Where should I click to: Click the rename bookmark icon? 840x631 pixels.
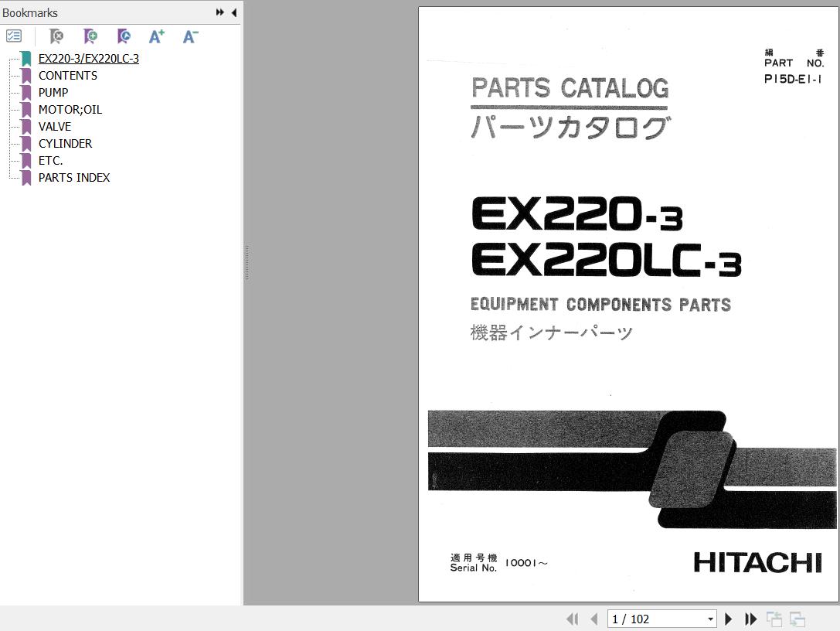click(124, 36)
